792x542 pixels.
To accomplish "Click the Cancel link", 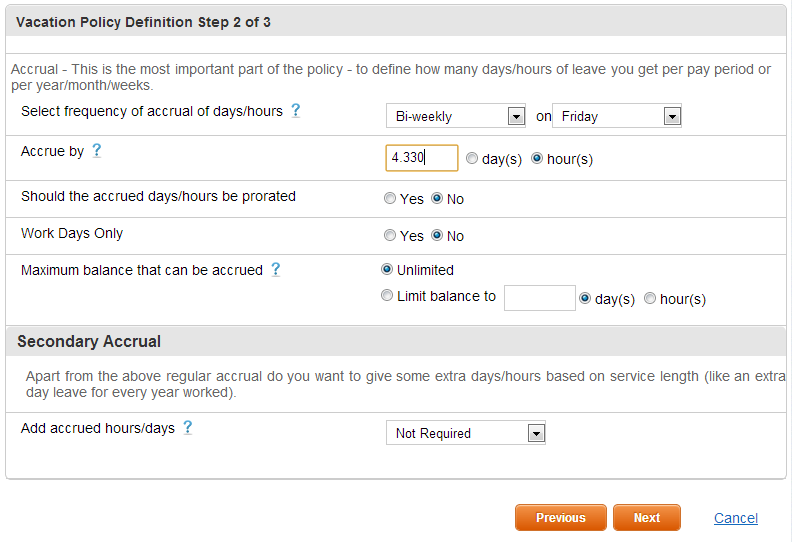I will [x=735, y=518].
